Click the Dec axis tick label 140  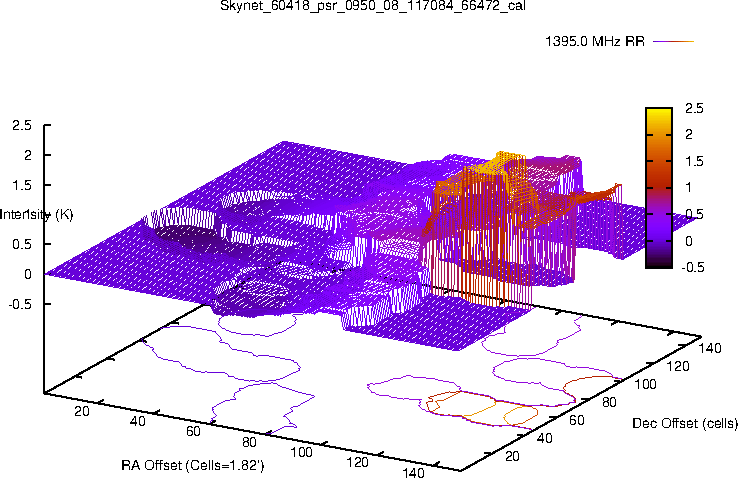pyautogui.click(x=710, y=348)
